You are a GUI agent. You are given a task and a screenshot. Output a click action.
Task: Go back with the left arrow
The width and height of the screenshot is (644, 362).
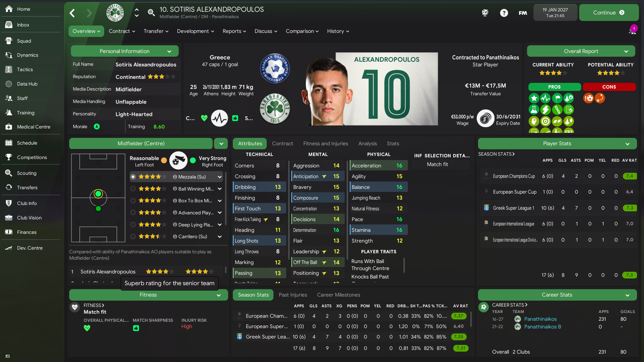pyautogui.click(x=72, y=13)
